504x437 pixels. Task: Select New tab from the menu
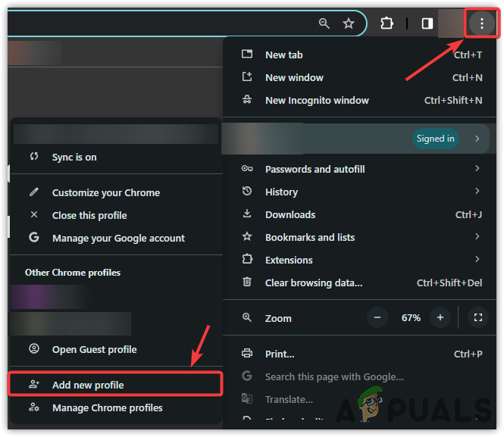coord(359,55)
